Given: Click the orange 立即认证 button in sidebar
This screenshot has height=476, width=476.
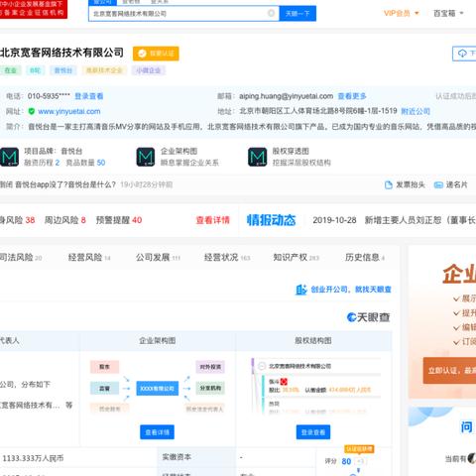Looking at the screenshot, I should 449,371.
